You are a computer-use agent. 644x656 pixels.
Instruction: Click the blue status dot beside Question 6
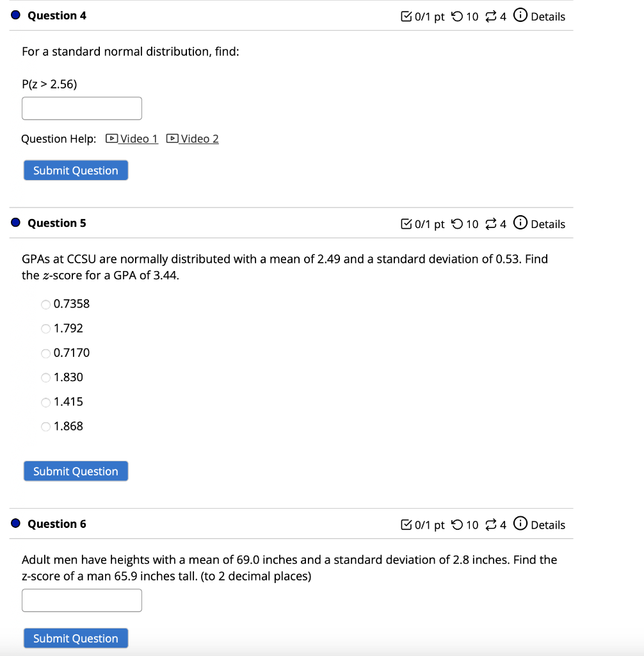[15, 523]
